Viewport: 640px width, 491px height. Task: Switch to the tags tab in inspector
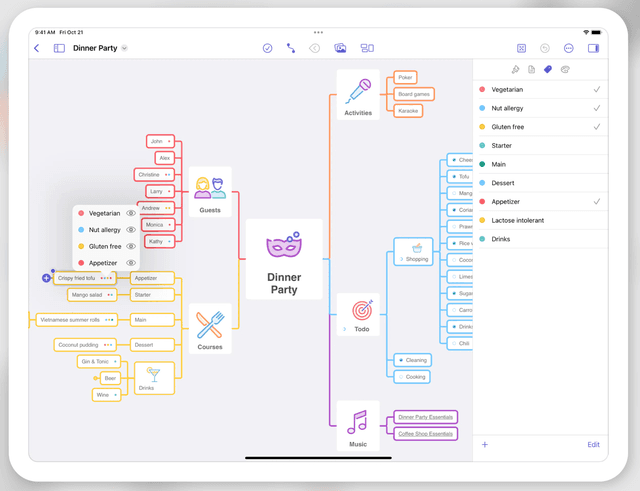[548, 70]
